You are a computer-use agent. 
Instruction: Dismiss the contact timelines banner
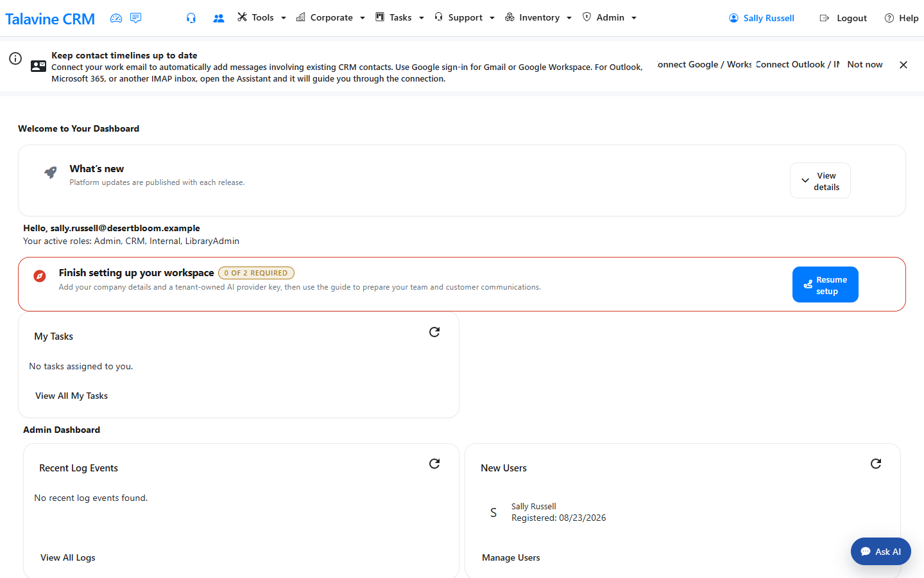coord(903,65)
